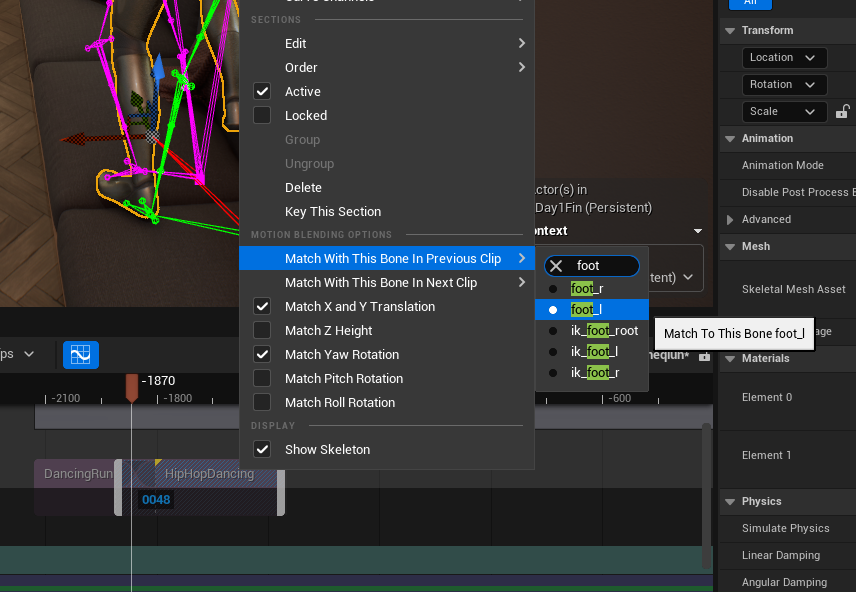Click the Disable Post Process property
Viewport: 856px width, 592px height.
point(798,192)
